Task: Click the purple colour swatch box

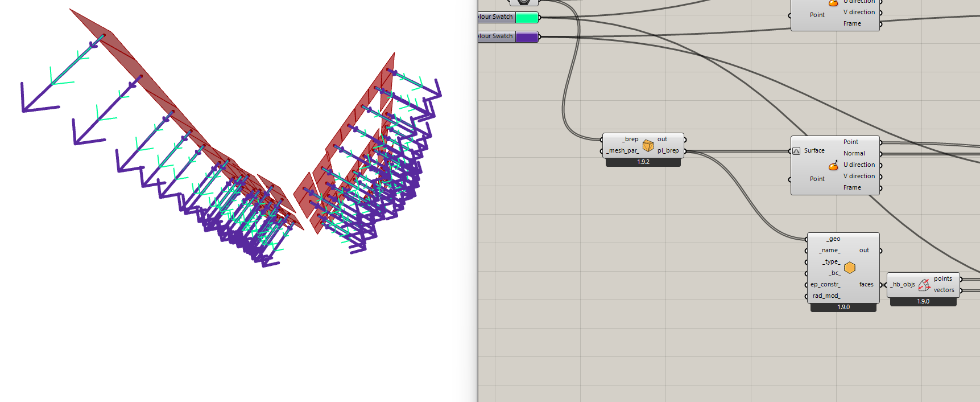Action: tap(527, 36)
